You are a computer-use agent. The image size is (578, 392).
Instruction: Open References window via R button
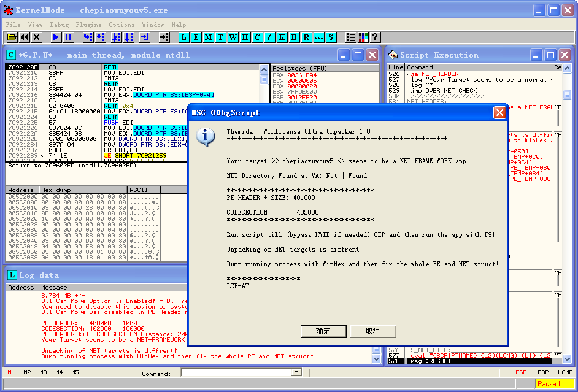click(x=306, y=37)
